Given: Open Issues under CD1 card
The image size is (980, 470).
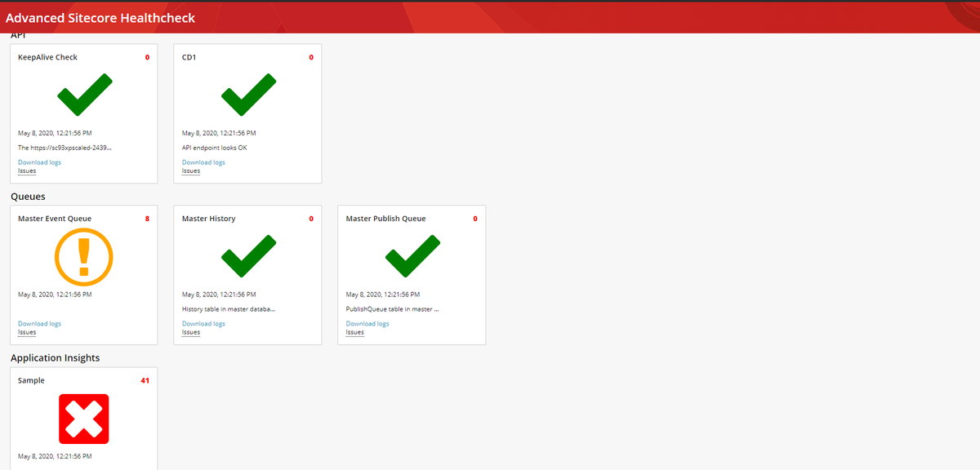Looking at the screenshot, I should [191, 171].
